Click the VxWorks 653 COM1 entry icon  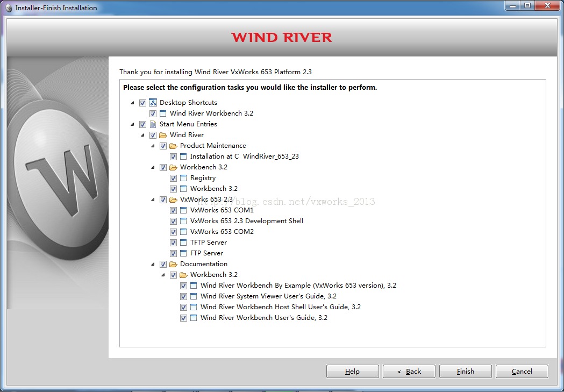click(183, 210)
